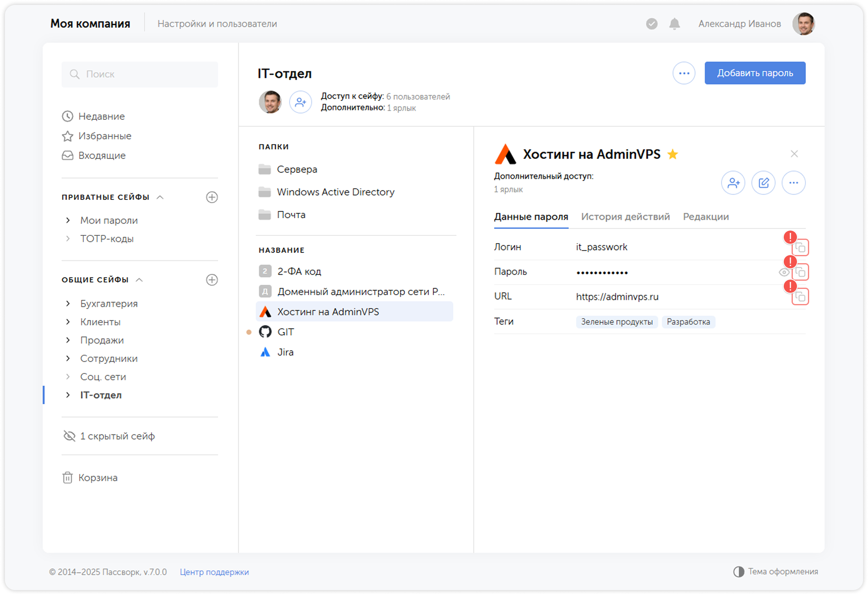868x595 pixels.
Task: Select Доменный администратор сети entry
Action: coord(354,291)
